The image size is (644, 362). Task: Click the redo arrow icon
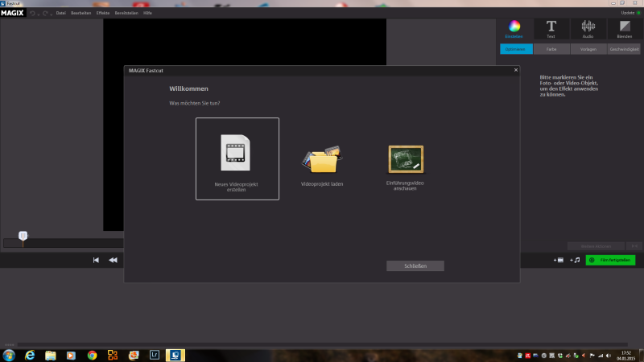tap(45, 13)
